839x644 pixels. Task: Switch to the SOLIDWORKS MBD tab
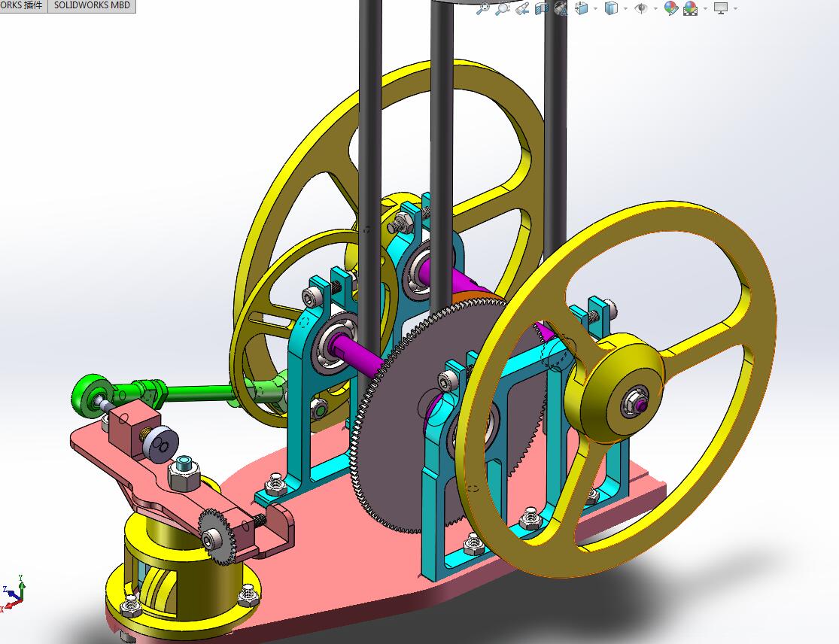point(92,5)
